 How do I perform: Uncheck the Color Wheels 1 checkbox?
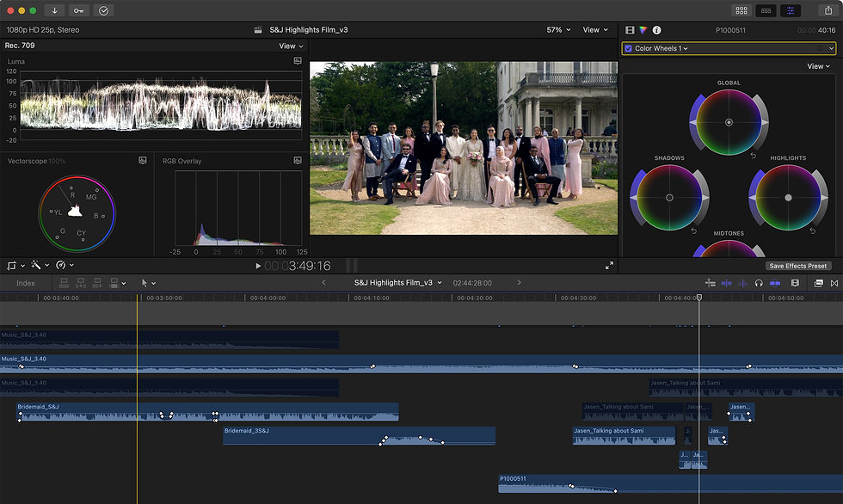pos(628,49)
